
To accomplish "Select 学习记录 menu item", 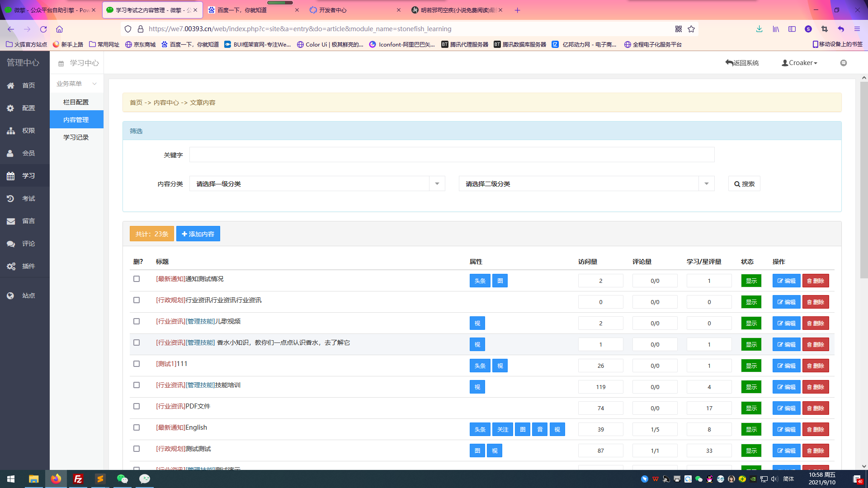I will (x=76, y=137).
